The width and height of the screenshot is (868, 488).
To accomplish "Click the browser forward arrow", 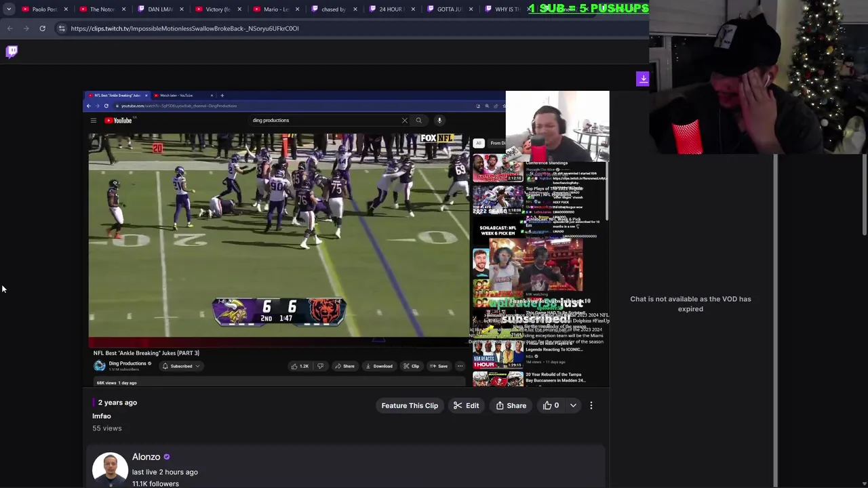I will [x=26, y=28].
